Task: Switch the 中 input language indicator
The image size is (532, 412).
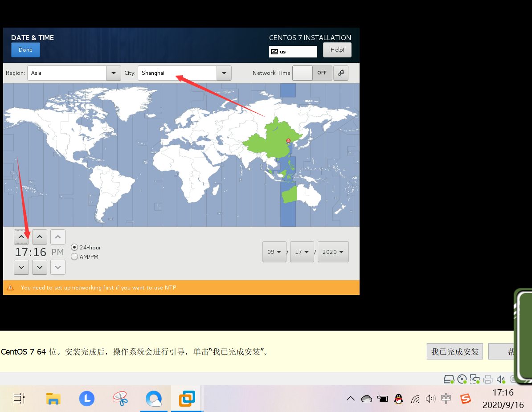Action: (x=446, y=399)
